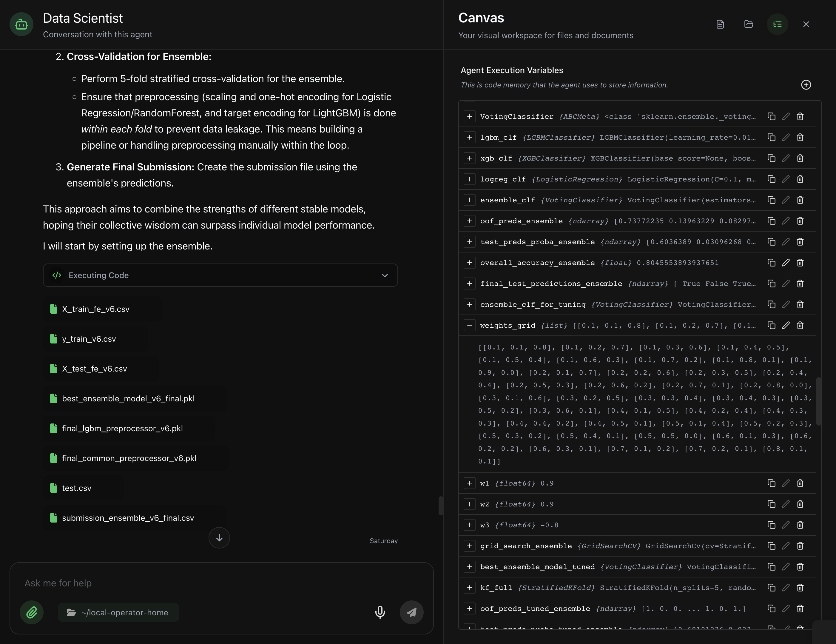Open the Canvas files folder tab

[x=748, y=24]
